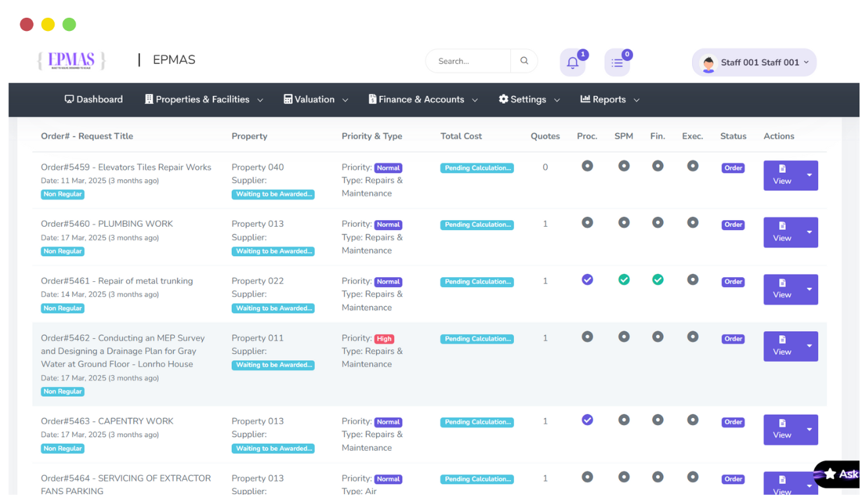Click the Exec. status icon for Order#5460
The width and height of the screenshot is (868, 502).
(x=693, y=223)
